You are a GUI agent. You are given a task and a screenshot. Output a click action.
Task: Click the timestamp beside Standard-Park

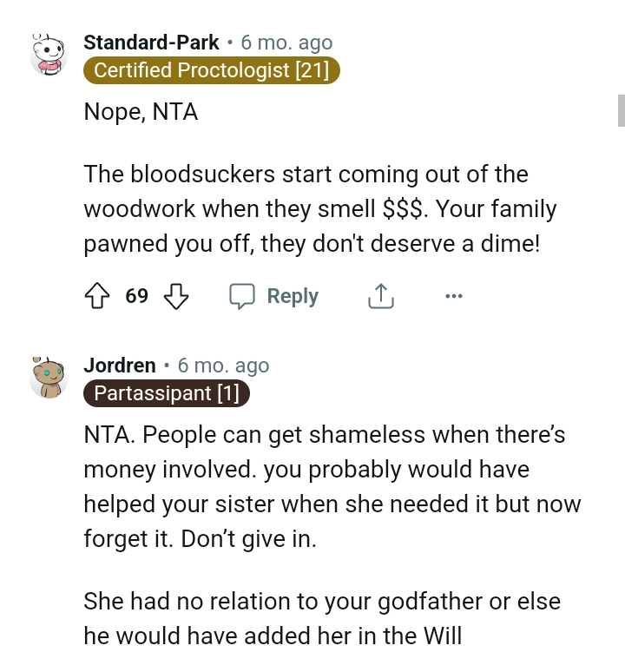286,43
